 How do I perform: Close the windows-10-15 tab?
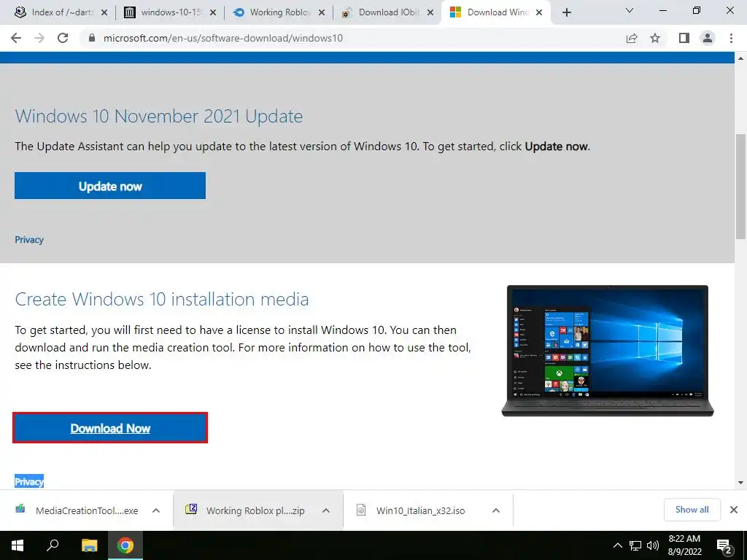[x=213, y=12]
